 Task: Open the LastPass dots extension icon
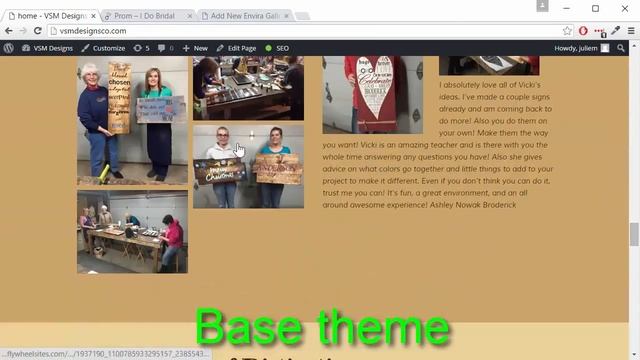click(x=600, y=31)
